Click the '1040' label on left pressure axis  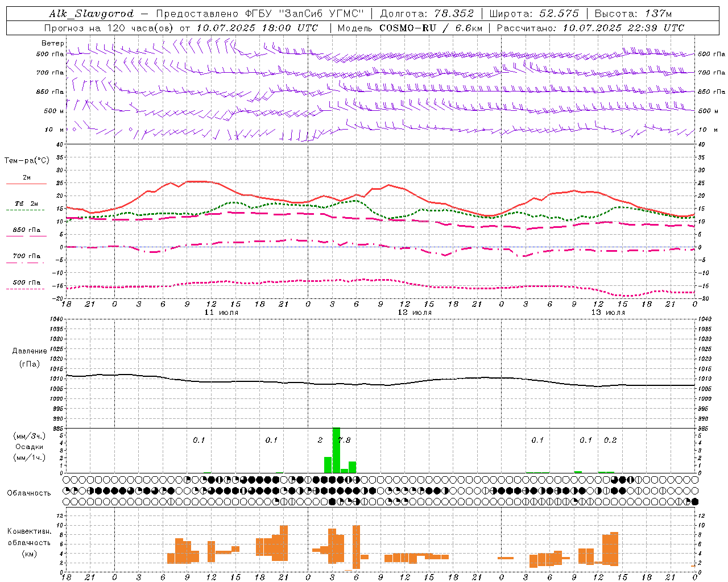55,319
